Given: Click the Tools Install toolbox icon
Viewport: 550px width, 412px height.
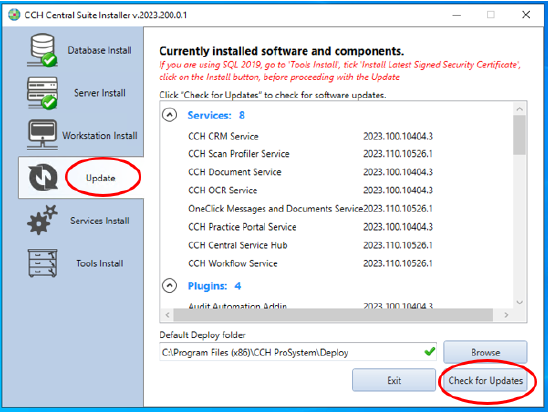Looking at the screenshot, I should coord(42,263).
